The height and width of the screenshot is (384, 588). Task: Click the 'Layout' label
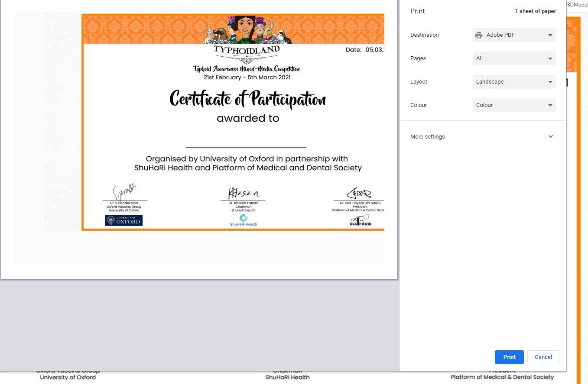coord(419,82)
